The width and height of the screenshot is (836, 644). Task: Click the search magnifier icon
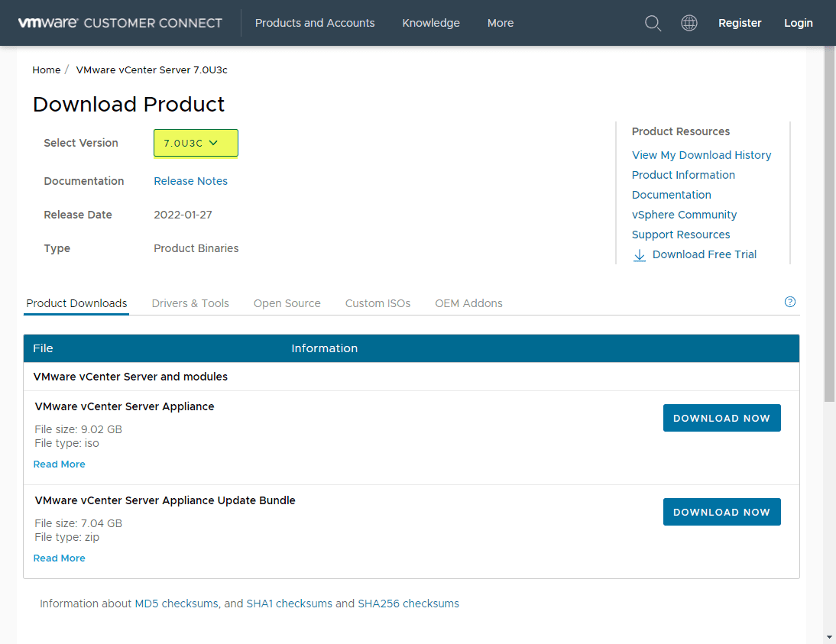point(653,23)
